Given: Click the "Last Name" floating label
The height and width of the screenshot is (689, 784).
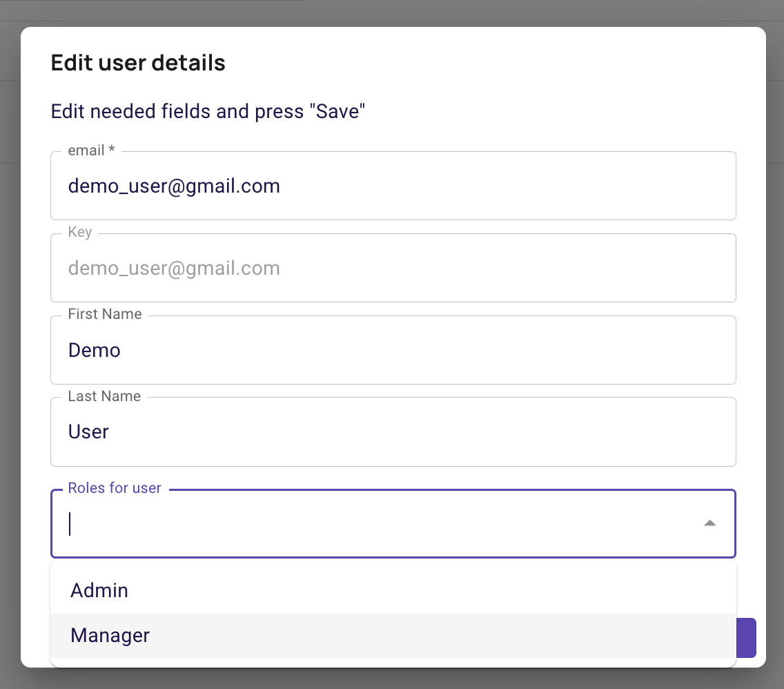Looking at the screenshot, I should [x=104, y=396].
